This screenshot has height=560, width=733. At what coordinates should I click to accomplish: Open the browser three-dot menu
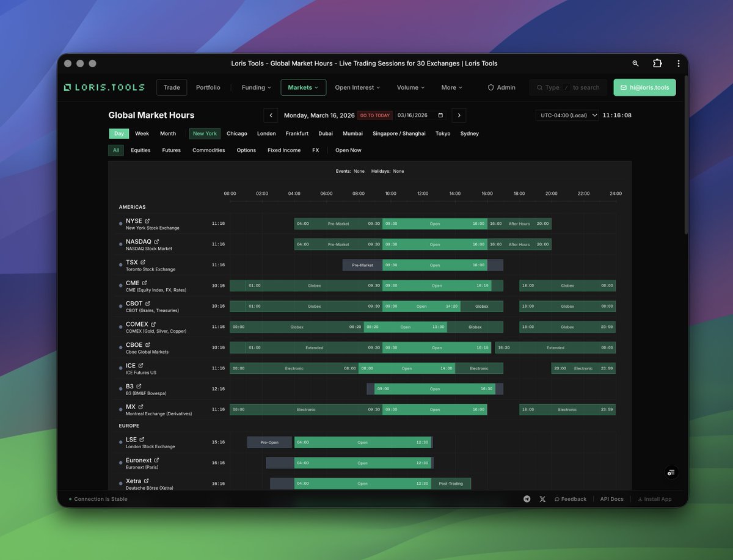[x=679, y=64]
